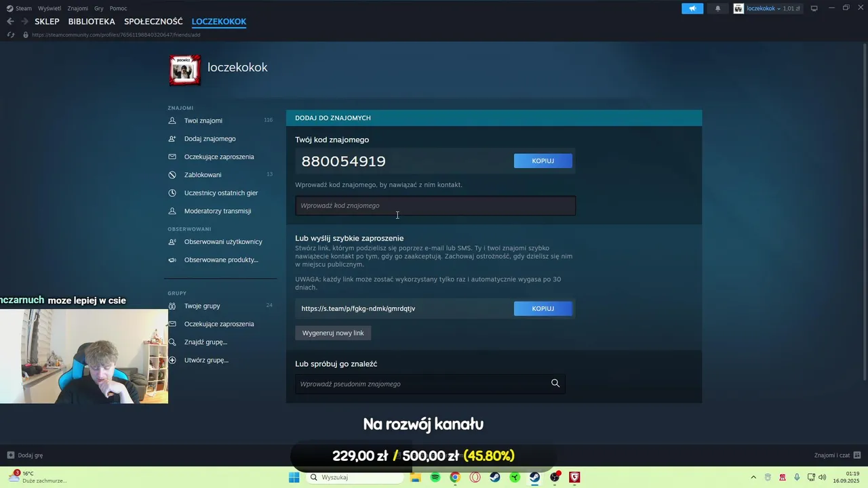Click the Windows taskbar Wyszukaj search box
The height and width of the screenshot is (488, 868).
[353, 477]
